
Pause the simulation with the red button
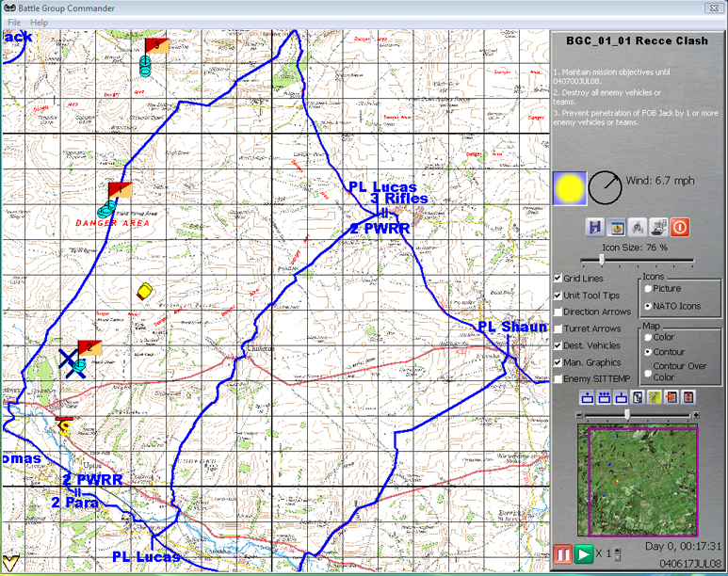tap(562, 553)
